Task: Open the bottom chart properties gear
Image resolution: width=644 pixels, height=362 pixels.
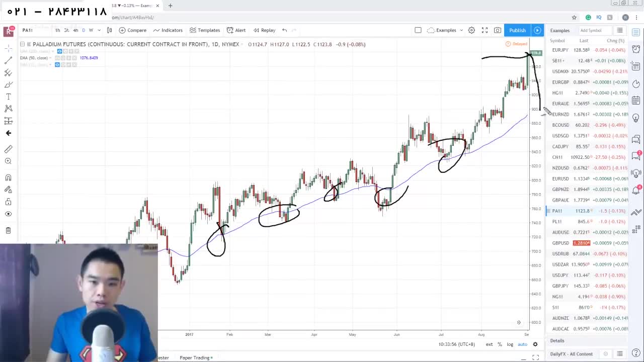Action: (x=535, y=344)
